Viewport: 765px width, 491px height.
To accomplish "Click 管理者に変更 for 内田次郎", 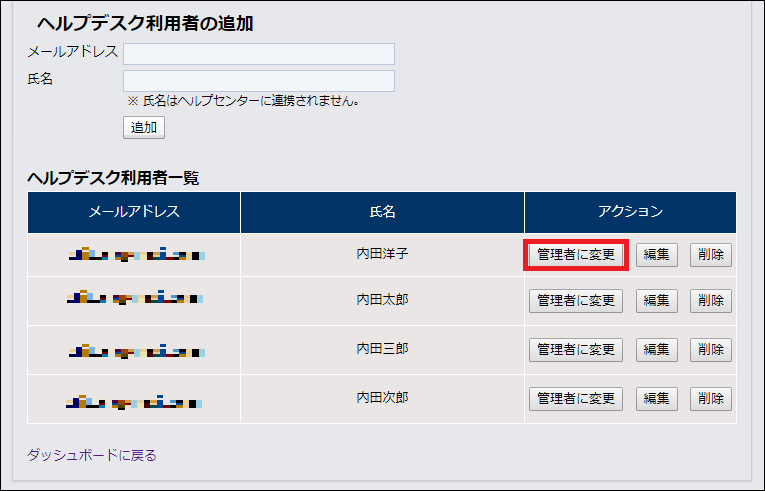I will 576,398.
